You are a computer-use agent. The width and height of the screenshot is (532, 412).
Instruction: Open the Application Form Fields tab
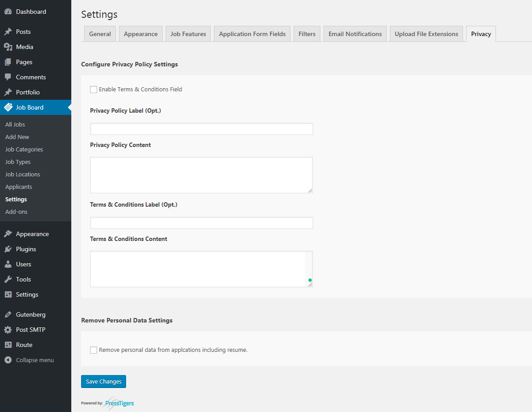(252, 34)
